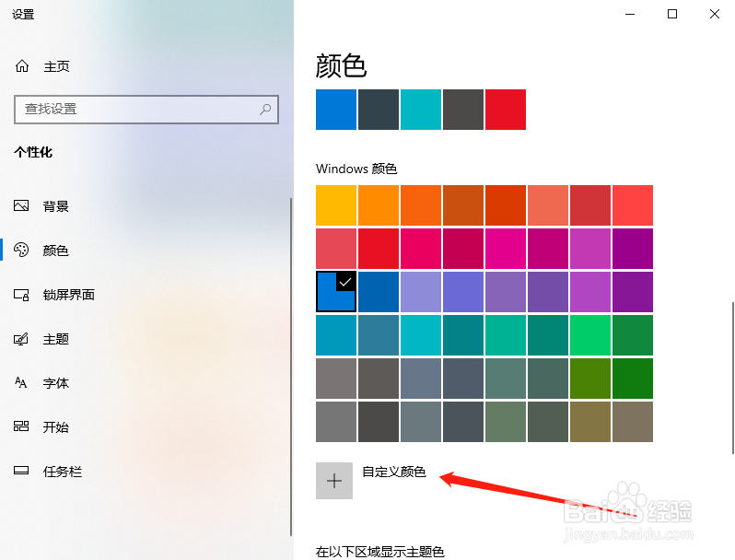Image resolution: width=735 pixels, height=560 pixels.
Task: Click the Home (主页) icon
Action: (22, 66)
